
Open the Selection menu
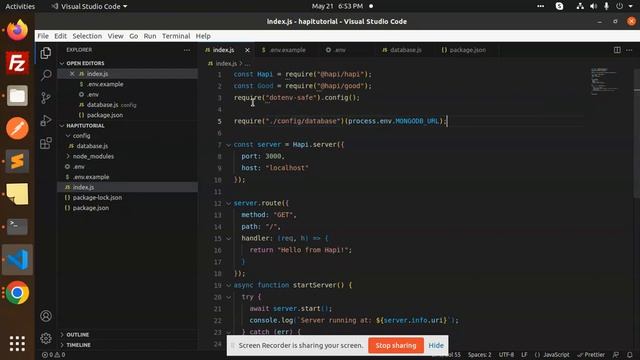[87, 36]
